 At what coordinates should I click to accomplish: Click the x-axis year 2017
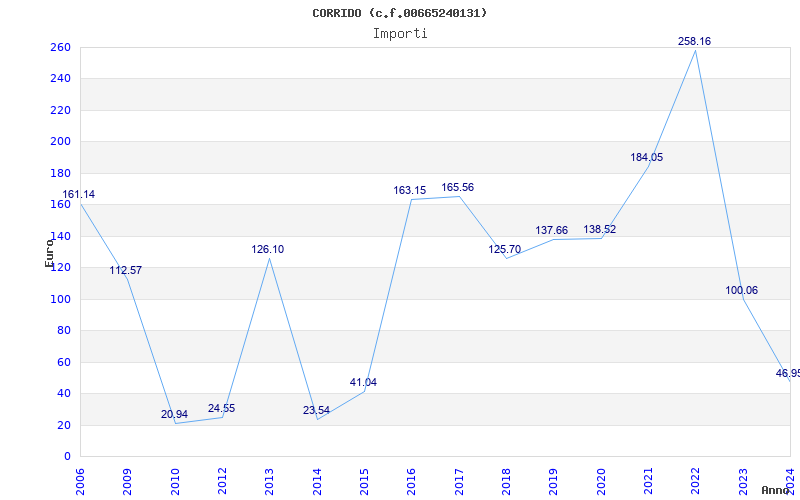(459, 482)
